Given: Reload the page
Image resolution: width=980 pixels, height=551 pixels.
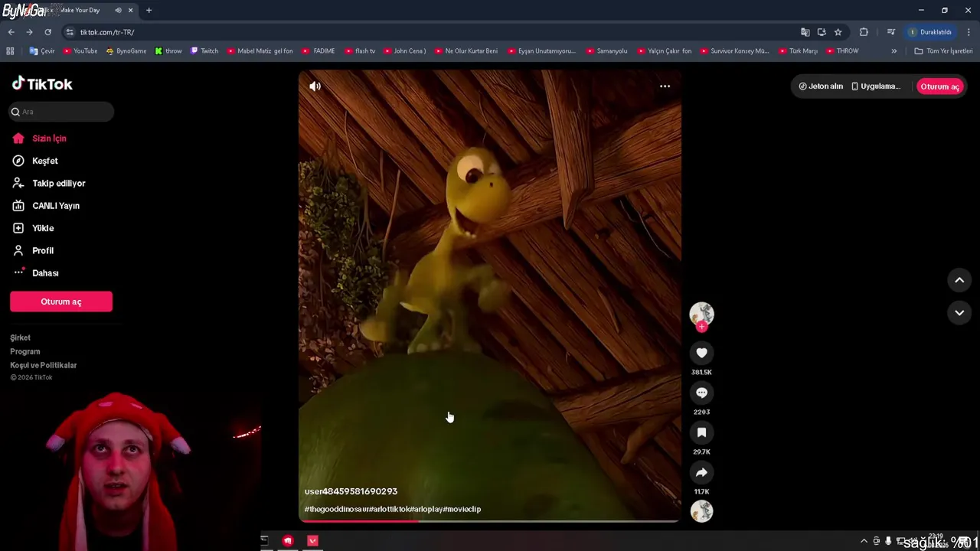Looking at the screenshot, I should click(47, 32).
